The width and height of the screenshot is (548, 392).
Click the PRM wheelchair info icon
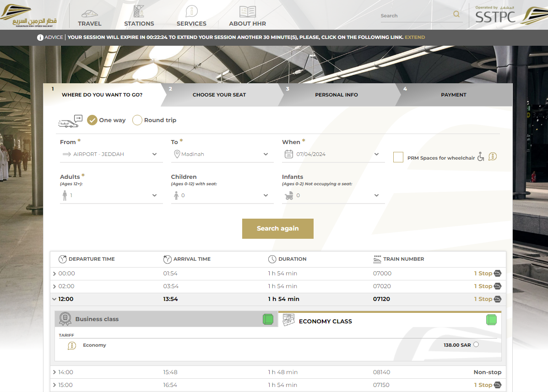tap(493, 156)
